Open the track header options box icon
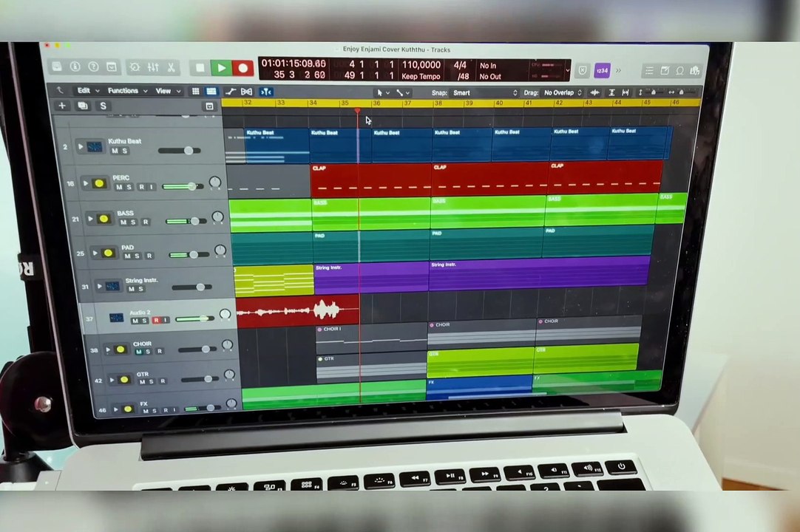 (209, 106)
